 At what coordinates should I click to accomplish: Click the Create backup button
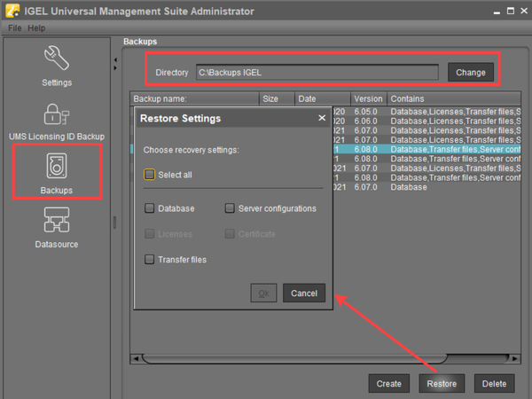coord(388,384)
